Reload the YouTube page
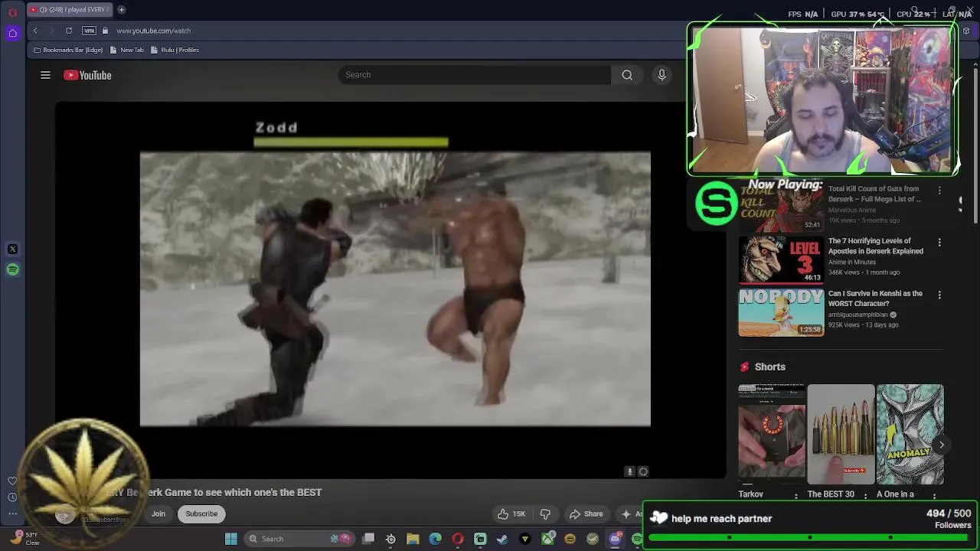 (x=69, y=31)
